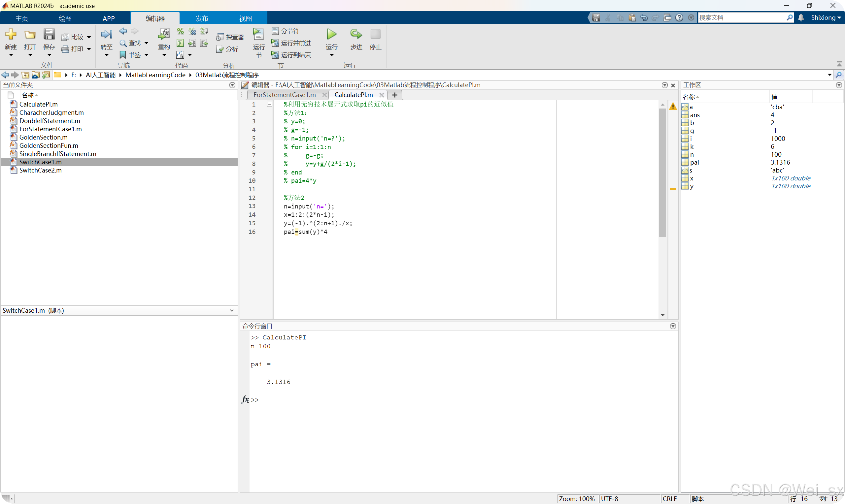The width and height of the screenshot is (845, 504).
Task: Open the Find dropdown arrow
Action: 147,43
